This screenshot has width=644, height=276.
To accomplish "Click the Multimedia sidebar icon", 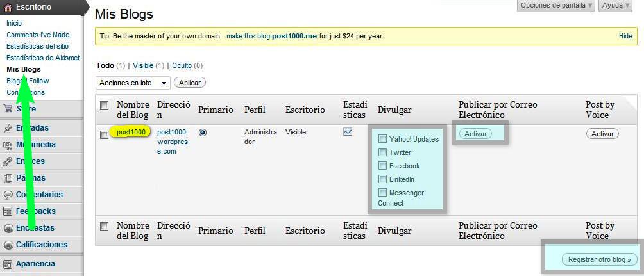I will pyautogui.click(x=8, y=145).
